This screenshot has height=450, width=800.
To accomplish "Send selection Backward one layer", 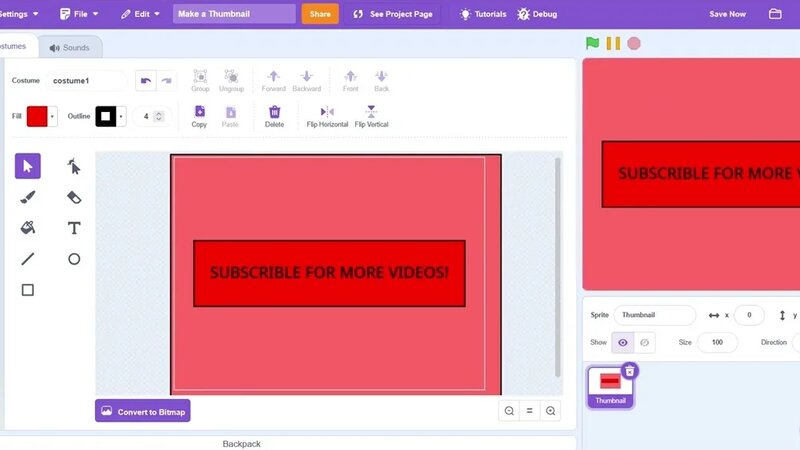I will [307, 81].
